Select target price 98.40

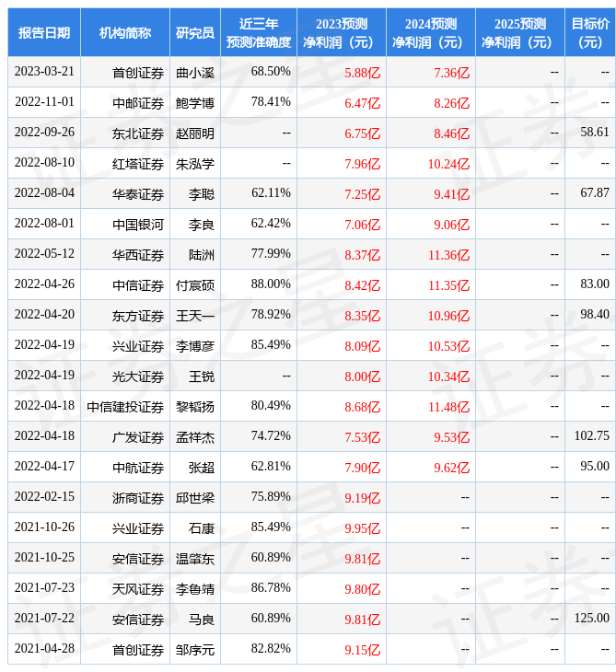595,315
